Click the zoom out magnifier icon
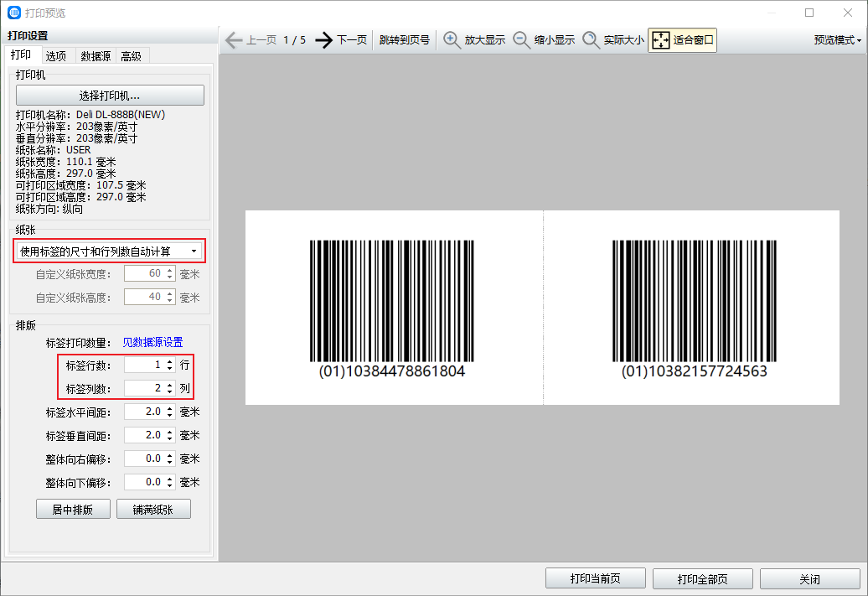Image resolution: width=868 pixels, height=596 pixels. click(521, 40)
